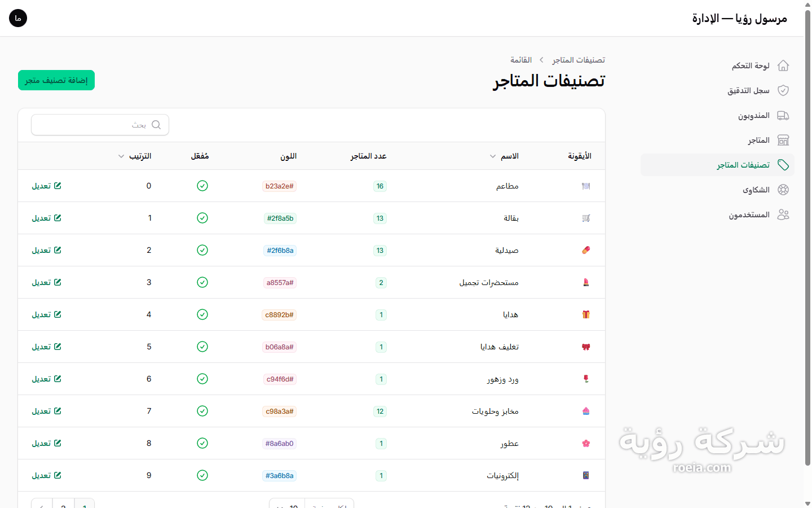This screenshot has width=812, height=508.
Task: Click the lifebuoy icon for الشكاوى
Action: point(783,190)
